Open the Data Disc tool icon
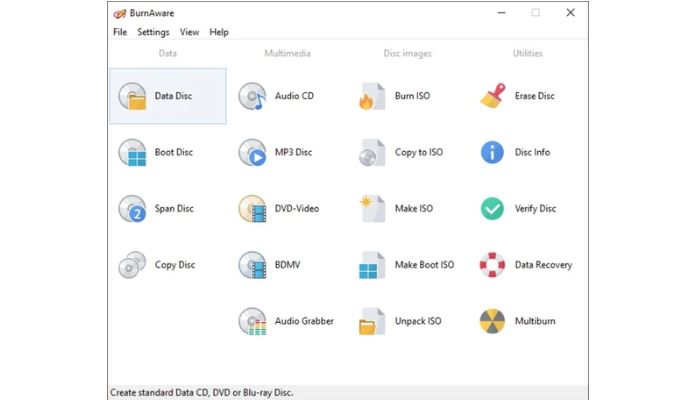This screenshot has height=400, width=700. (x=132, y=97)
